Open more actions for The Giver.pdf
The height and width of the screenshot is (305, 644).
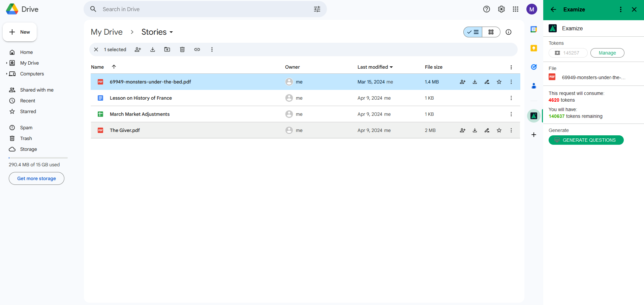(511, 130)
